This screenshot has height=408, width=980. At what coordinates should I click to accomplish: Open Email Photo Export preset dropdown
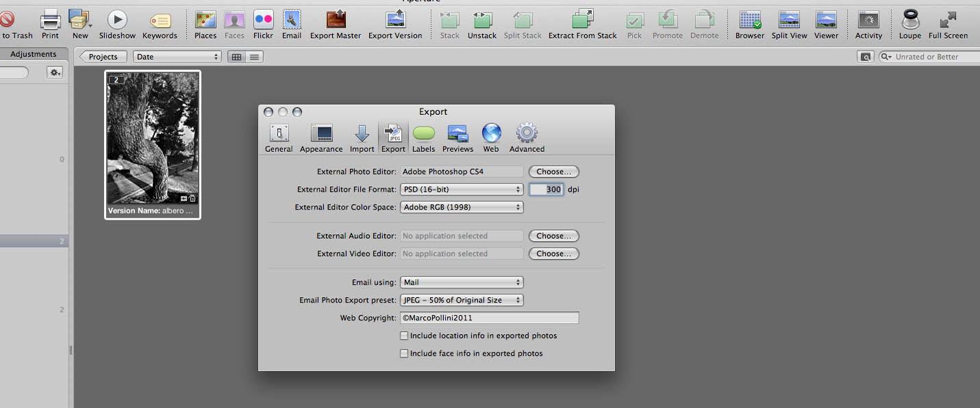[462, 300]
